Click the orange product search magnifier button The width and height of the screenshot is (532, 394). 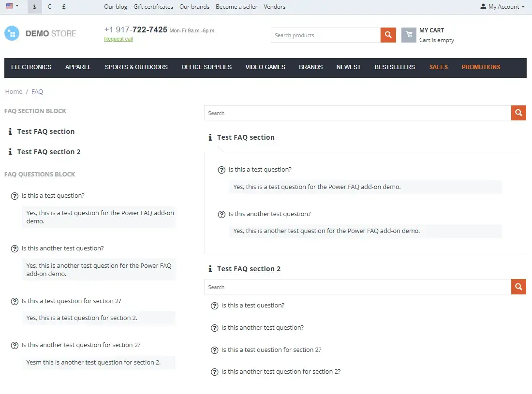click(x=388, y=35)
